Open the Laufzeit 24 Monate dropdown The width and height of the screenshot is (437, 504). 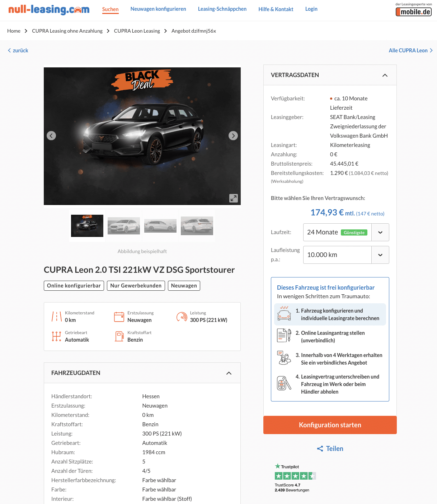coord(346,232)
